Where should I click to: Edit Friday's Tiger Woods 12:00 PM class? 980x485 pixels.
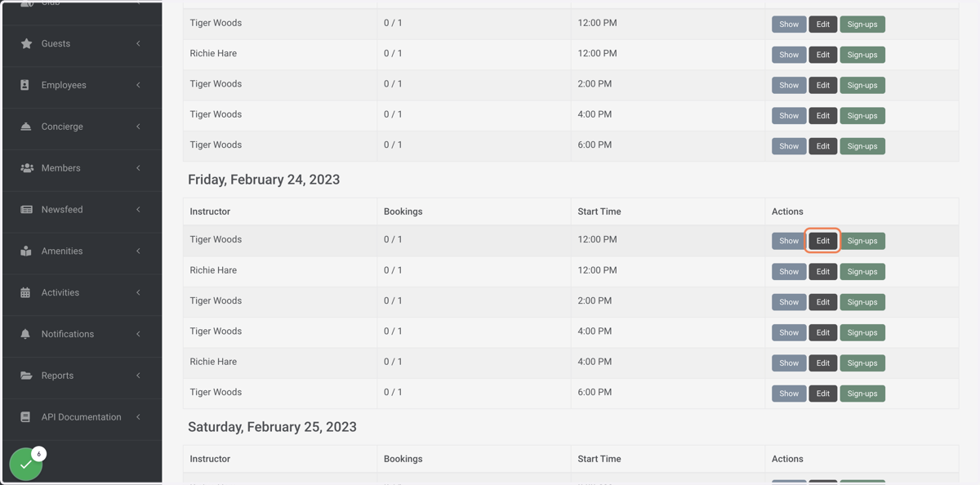click(822, 241)
